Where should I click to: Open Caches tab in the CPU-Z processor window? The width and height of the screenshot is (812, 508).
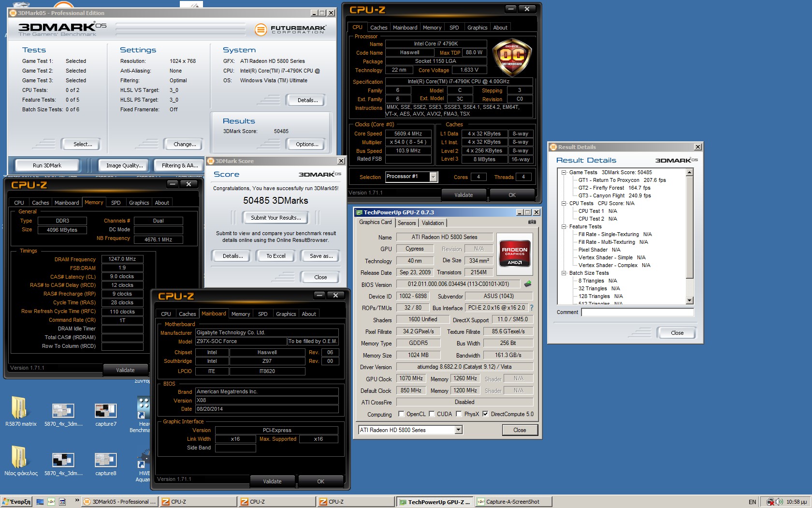pyautogui.click(x=378, y=28)
